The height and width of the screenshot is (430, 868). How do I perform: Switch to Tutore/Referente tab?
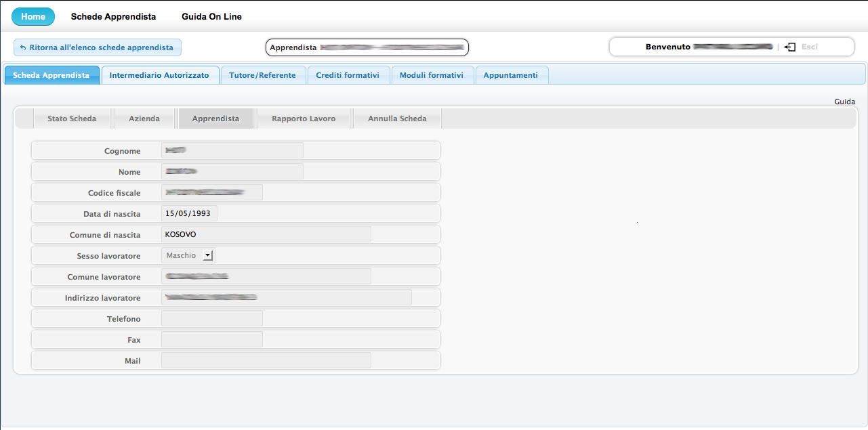click(x=262, y=75)
